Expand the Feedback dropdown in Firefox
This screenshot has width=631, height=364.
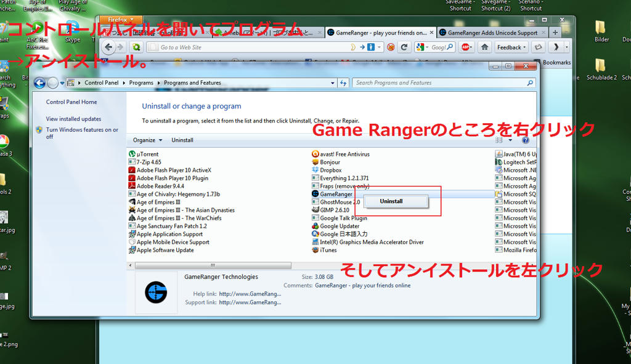pyautogui.click(x=511, y=47)
